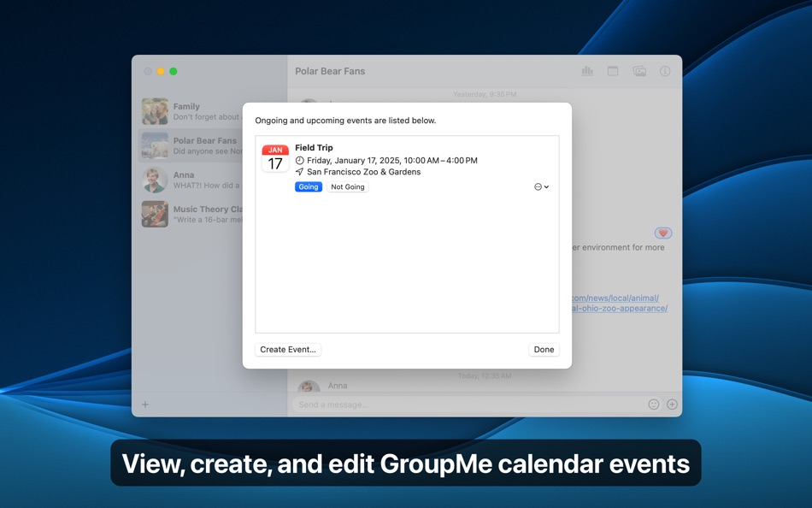Click the Music Theory Class avatar
Viewport: 812px width, 508px height.
(155, 214)
